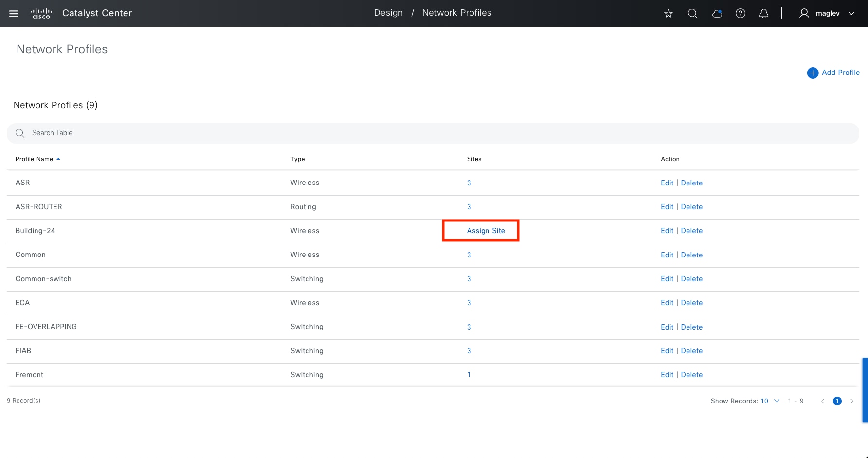Open the site count for Common-switch
The image size is (868, 458).
(x=469, y=279)
